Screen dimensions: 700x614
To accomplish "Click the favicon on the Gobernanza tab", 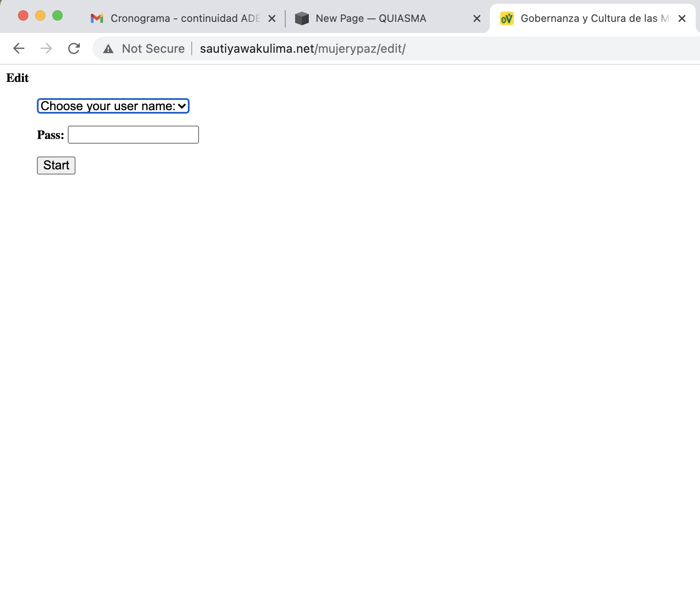I will (x=507, y=18).
